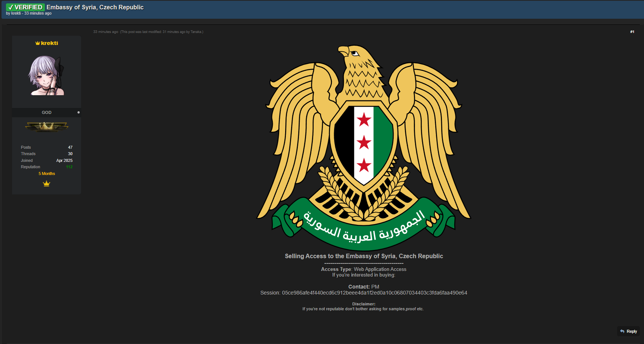Click the crown icon beside the krekti username

coord(37,43)
